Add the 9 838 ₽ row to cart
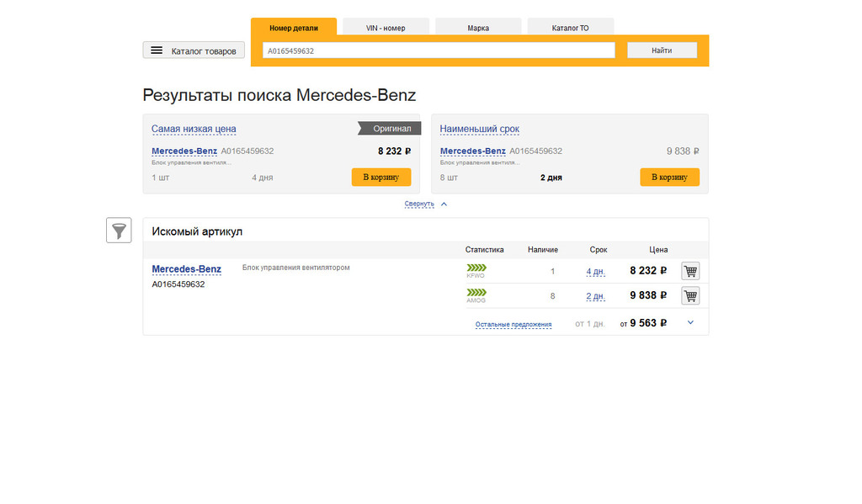Image resolution: width=862 pixels, height=504 pixels. coord(690,295)
